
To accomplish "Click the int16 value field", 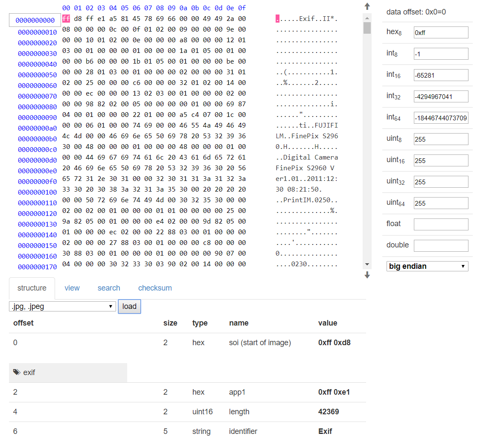I will coord(441,75).
